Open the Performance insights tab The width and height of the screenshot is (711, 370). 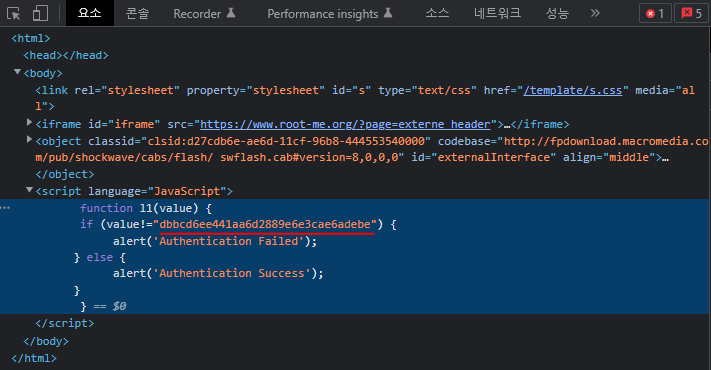pyautogui.click(x=329, y=14)
